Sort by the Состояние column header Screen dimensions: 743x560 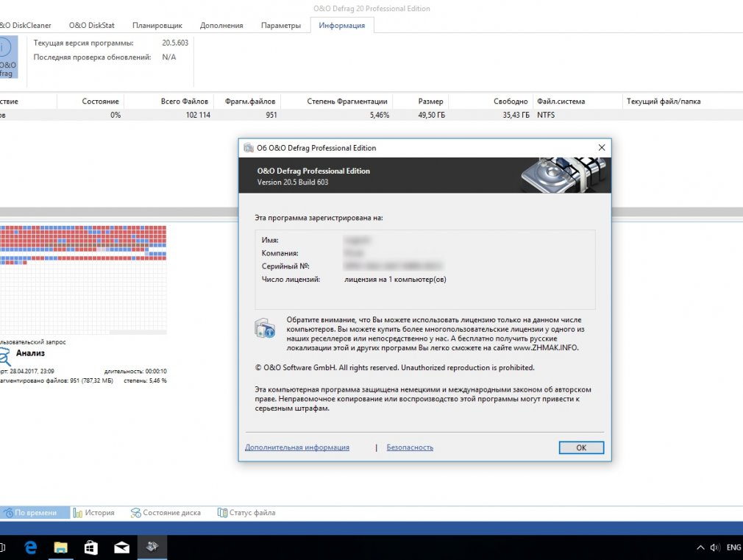coord(100,102)
